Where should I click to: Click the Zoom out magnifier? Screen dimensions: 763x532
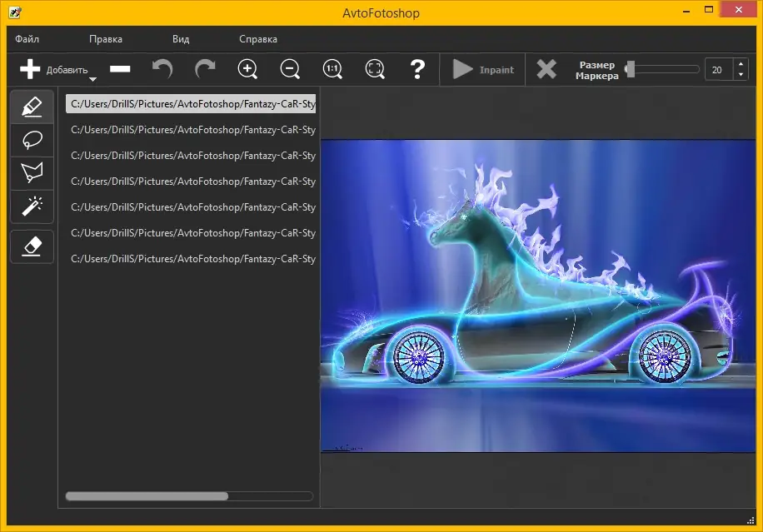tap(290, 70)
